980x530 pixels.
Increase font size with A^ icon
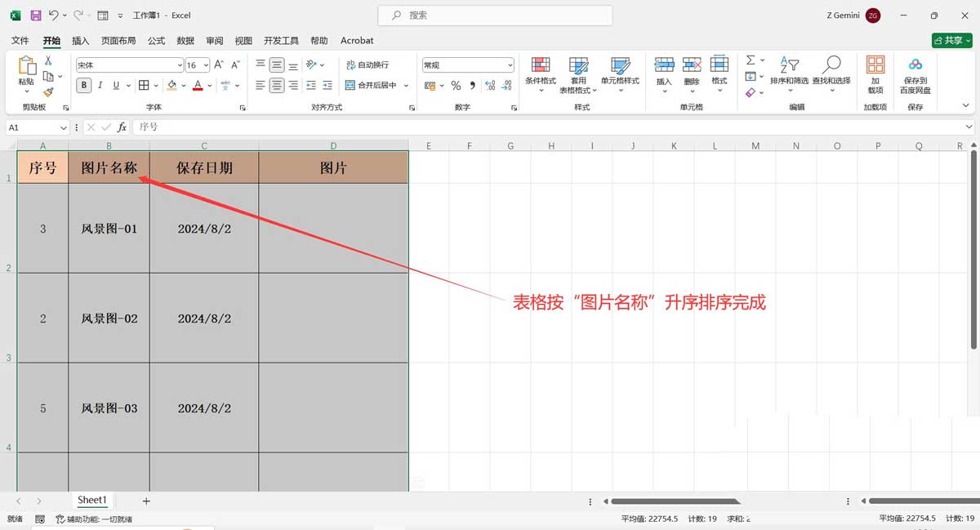coord(219,65)
